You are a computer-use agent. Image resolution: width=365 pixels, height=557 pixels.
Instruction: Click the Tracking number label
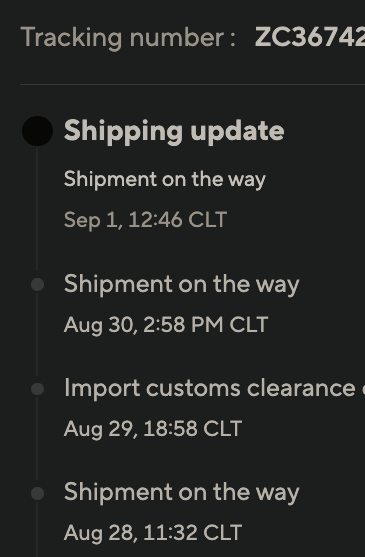coord(128,38)
